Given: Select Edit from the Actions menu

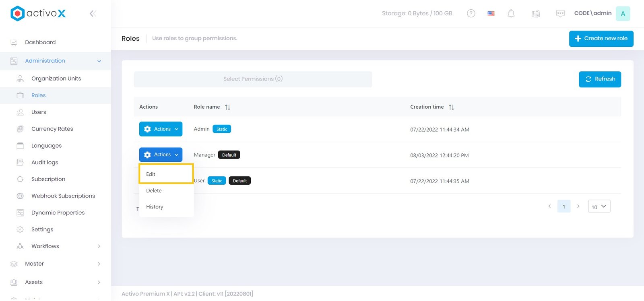Looking at the screenshot, I should point(151,174).
